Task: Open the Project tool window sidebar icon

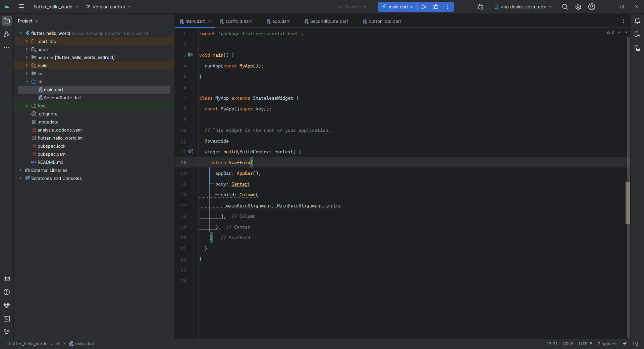Action: click(7, 21)
